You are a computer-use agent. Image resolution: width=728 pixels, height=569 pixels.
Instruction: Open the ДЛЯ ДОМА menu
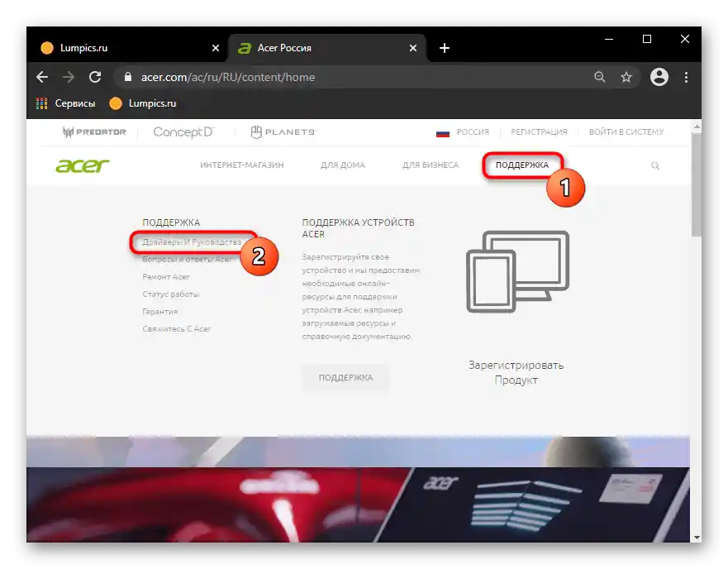[x=343, y=165]
